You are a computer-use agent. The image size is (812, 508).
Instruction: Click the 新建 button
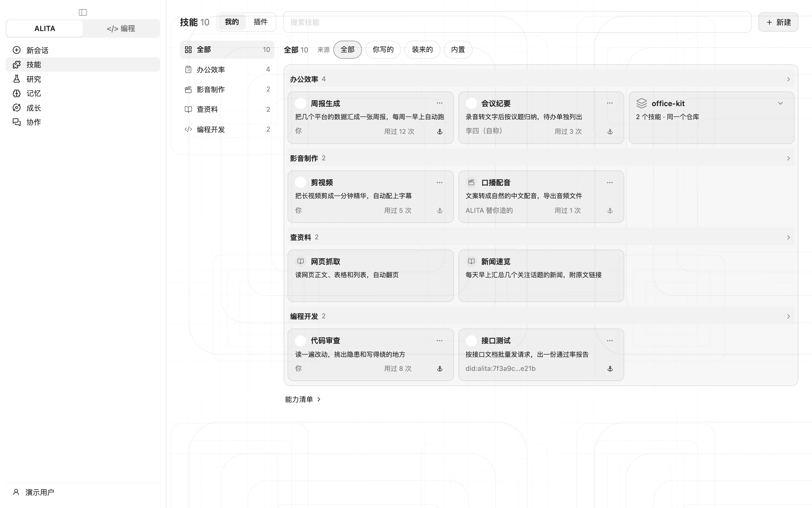click(778, 22)
